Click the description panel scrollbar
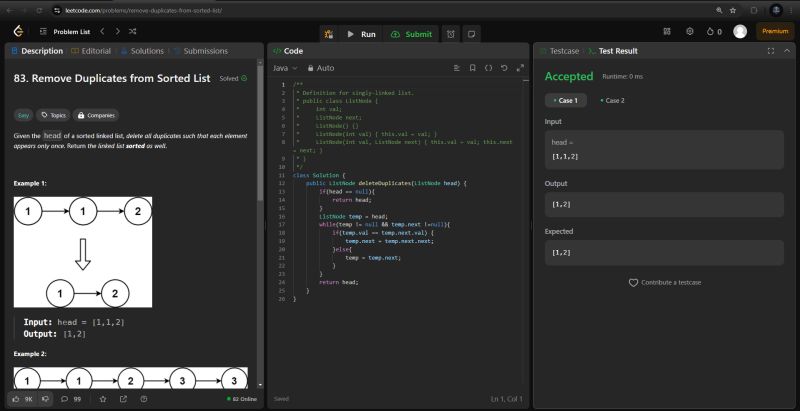 click(261, 133)
